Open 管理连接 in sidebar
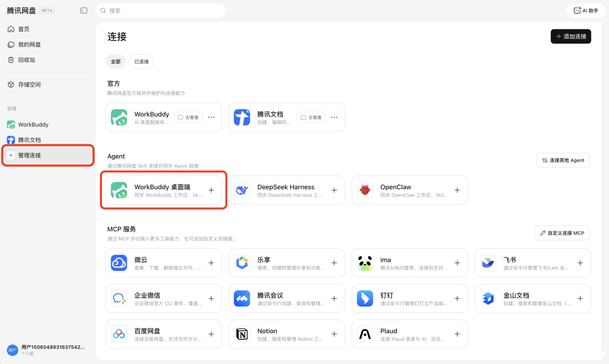Screen dimensions: 609x364 [x=48, y=155]
